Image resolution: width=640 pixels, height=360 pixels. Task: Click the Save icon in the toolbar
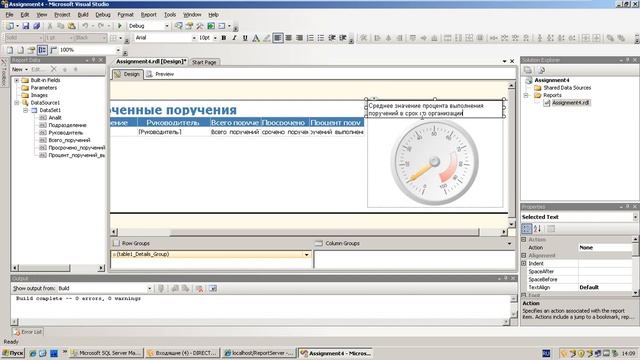(x=26, y=26)
